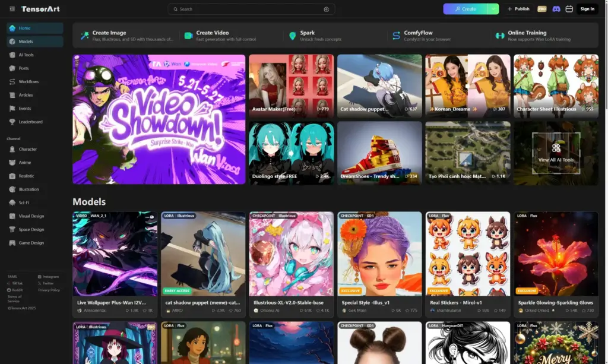Open the Duolingo style FREE tool card
This screenshot has height=364, width=608.
coord(291,153)
